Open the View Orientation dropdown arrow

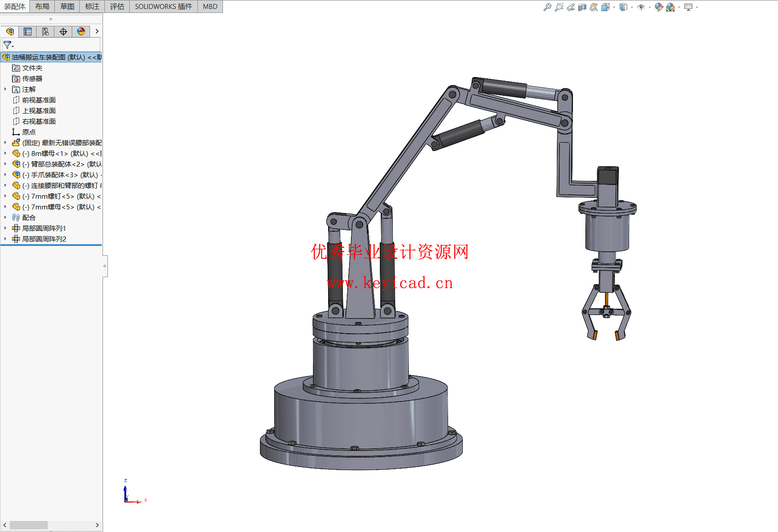614,7
